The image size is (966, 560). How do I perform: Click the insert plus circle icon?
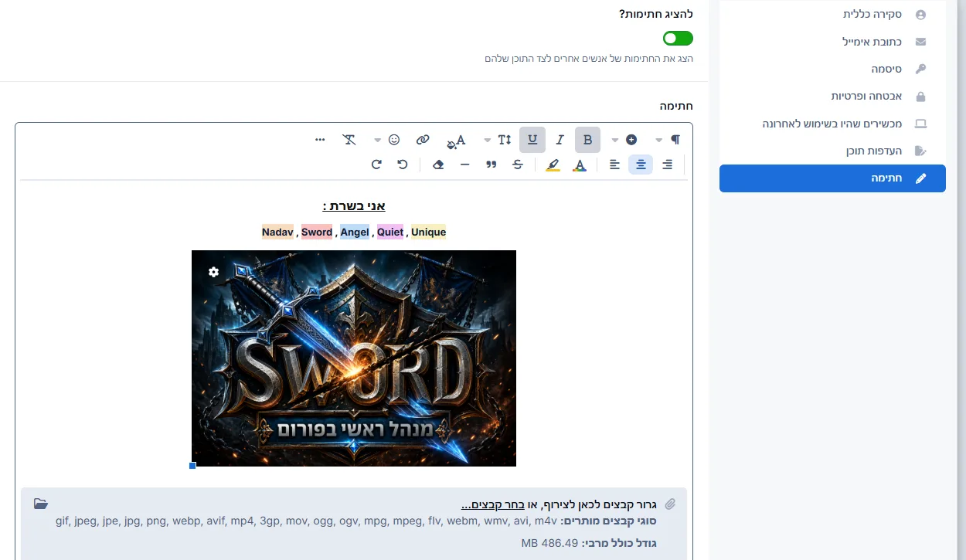(631, 140)
